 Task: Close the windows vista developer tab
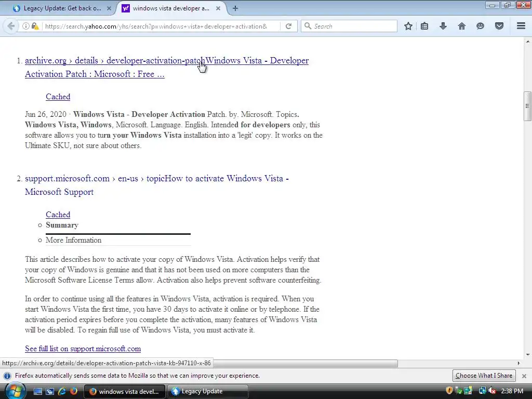click(218, 8)
